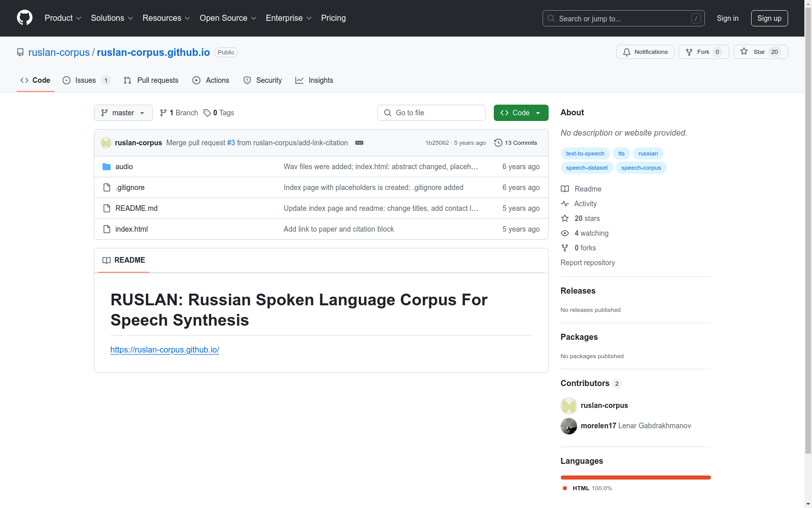Open the Pull requests tab
The image size is (812, 508).
click(151, 80)
